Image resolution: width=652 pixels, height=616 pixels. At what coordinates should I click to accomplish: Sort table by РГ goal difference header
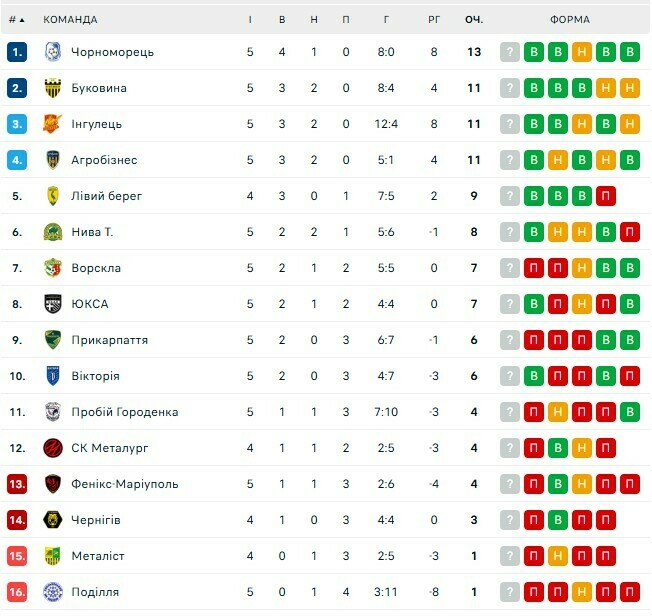coord(434,20)
